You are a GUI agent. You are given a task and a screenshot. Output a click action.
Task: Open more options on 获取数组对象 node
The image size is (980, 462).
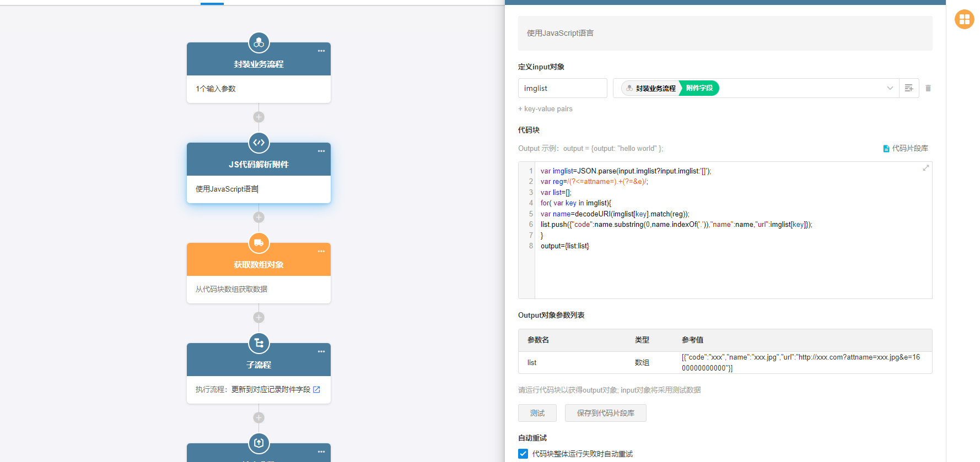tap(321, 252)
